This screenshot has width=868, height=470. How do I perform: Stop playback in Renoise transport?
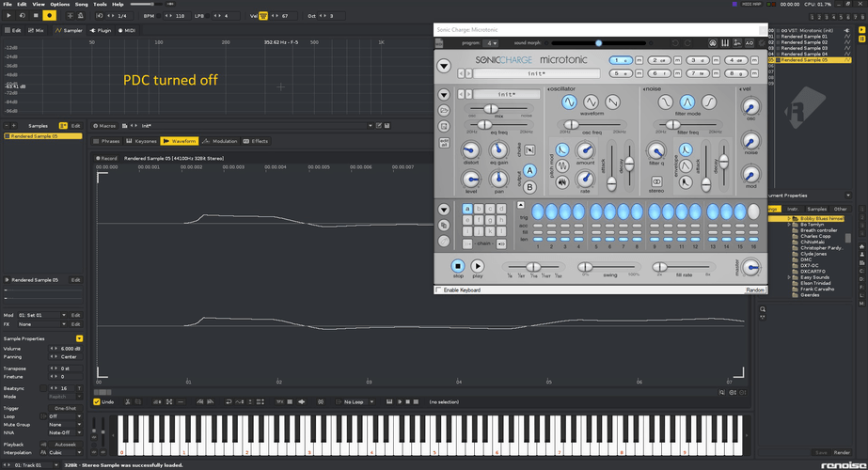[36, 15]
